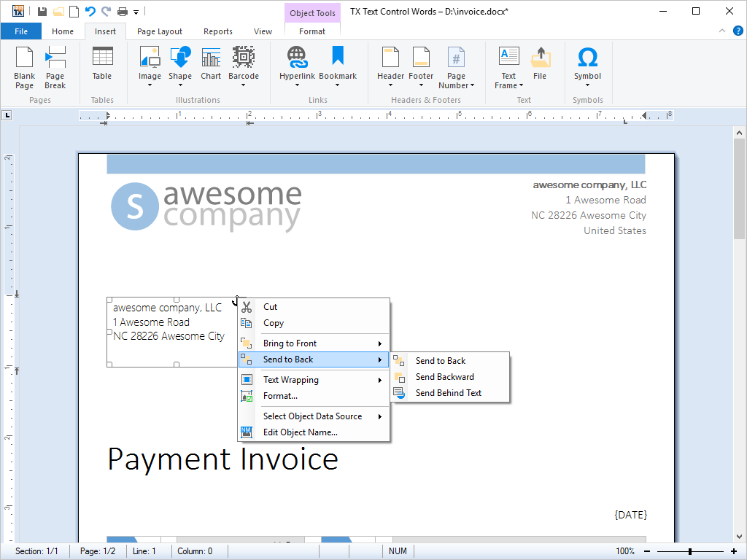
Task: Expand the Image dropdown
Action: (150, 85)
